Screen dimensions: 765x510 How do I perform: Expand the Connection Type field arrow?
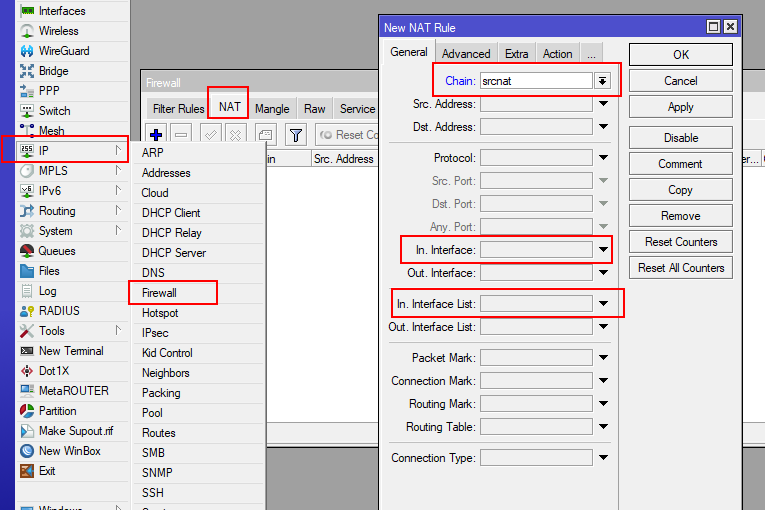point(603,458)
